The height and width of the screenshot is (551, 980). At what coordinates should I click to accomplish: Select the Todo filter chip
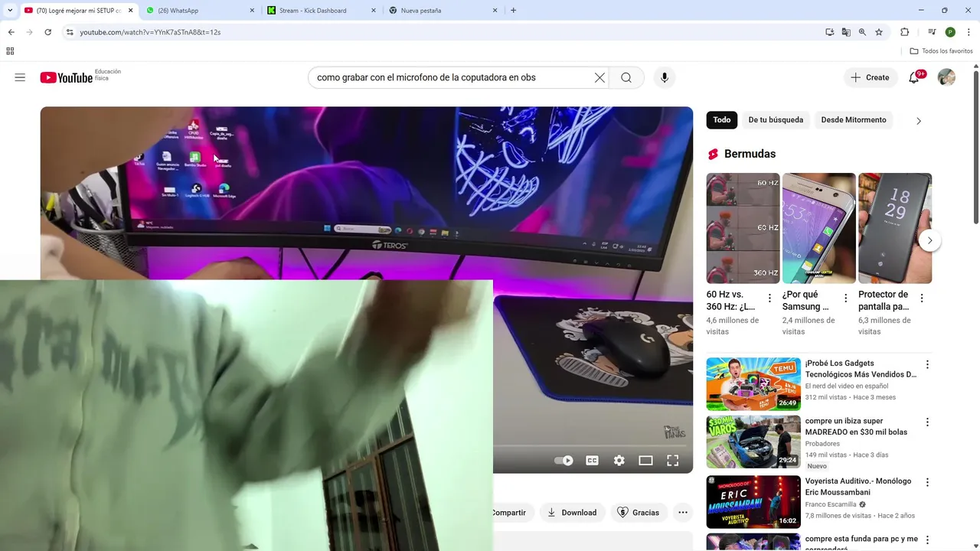[722, 120]
